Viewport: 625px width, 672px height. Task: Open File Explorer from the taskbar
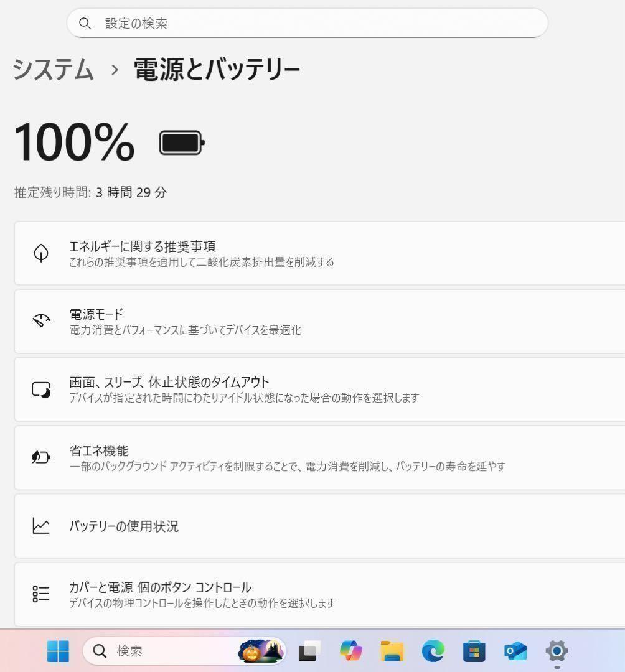[392, 651]
